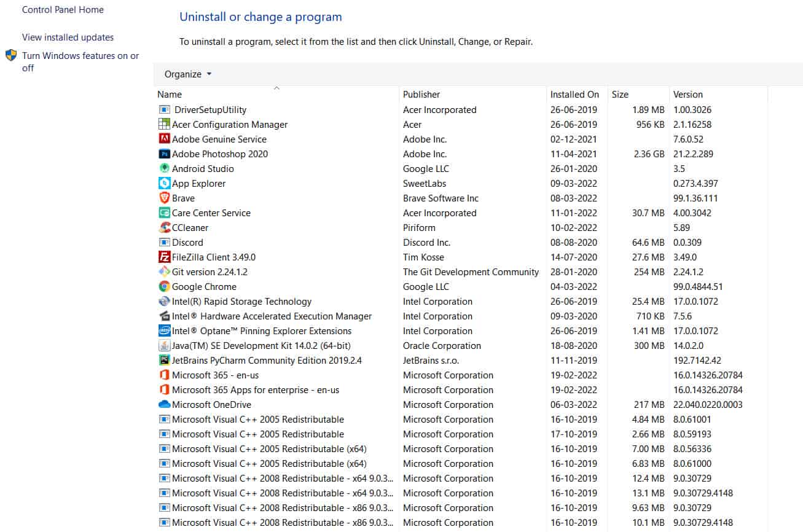Select the Git version 2.24.1.2 icon
This screenshot has height=532, width=803.
point(164,272)
